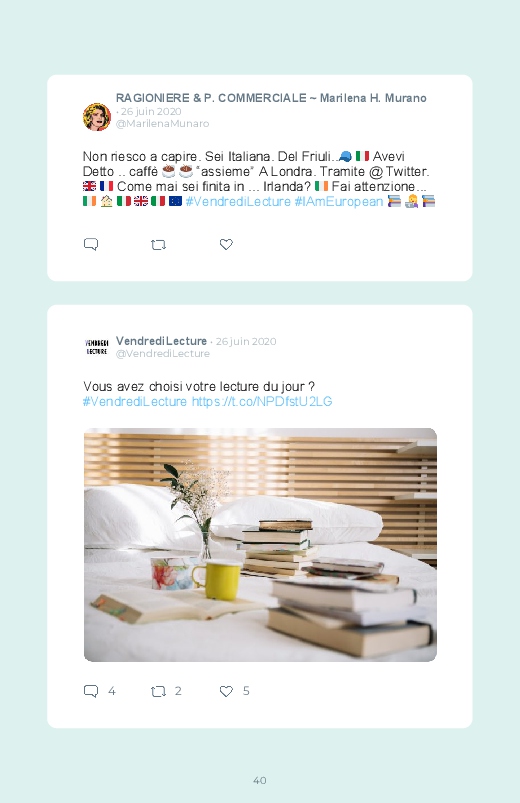Open Marilena's profile avatar
The height and width of the screenshot is (803, 520).
(97, 117)
